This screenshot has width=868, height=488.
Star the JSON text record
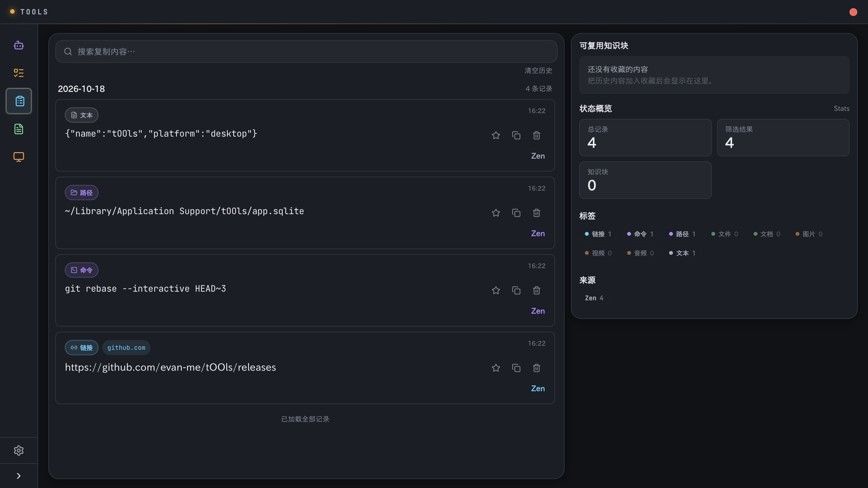tap(496, 135)
